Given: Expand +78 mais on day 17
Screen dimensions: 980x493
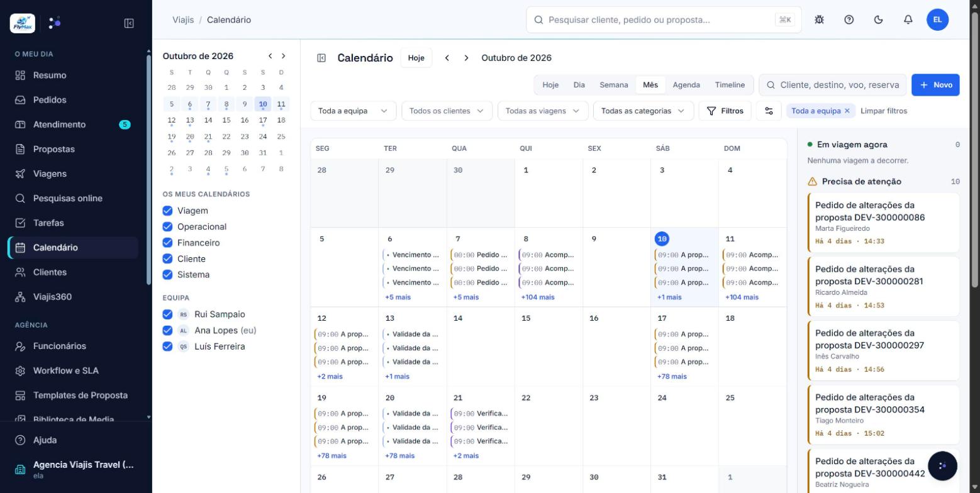Looking at the screenshot, I should pyautogui.click(x=672, y=377).
